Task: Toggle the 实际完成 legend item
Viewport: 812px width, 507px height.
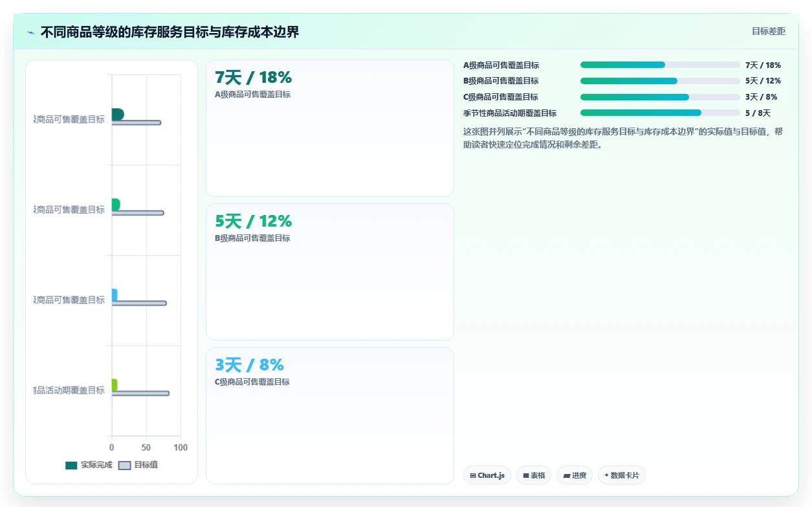Action: [x=89, y=465]
